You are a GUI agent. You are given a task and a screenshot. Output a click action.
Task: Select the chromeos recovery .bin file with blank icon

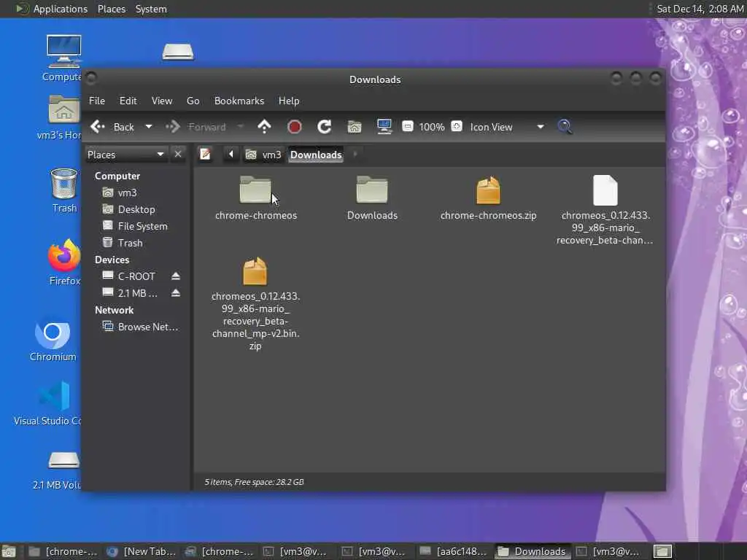coord(605,210)
